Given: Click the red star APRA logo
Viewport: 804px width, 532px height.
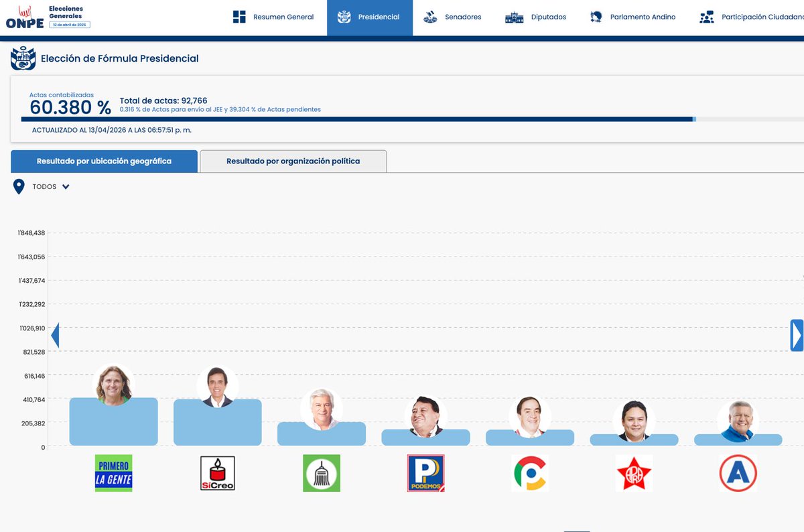Looking at the screenshot, I should coord(634,473).
